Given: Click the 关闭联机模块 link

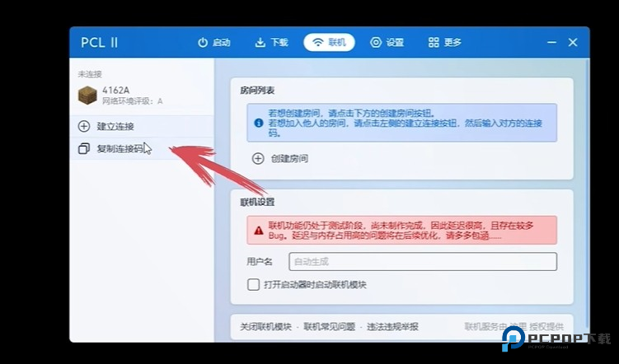Looking at the screenshot, I should point(265,327).
